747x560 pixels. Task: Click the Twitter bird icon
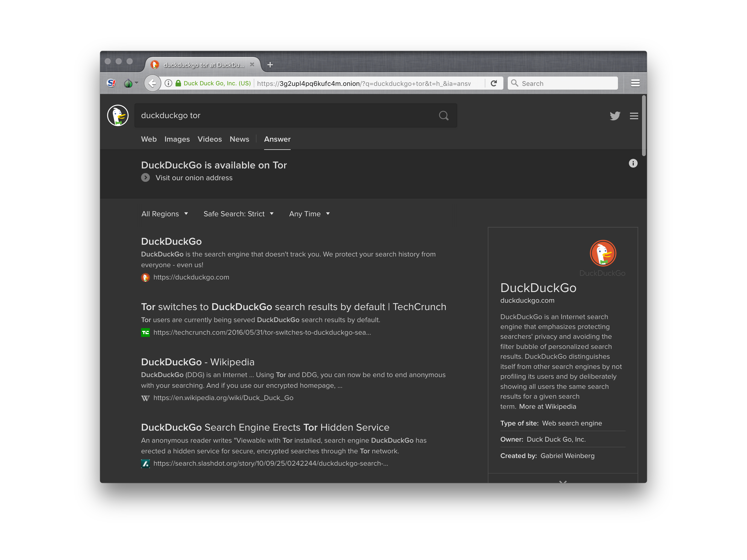tap(614, 116)
